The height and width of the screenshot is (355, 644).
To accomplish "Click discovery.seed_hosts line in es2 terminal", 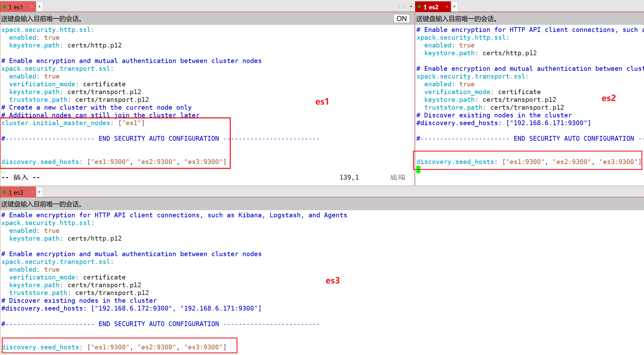I will click(x=529, y=162).
